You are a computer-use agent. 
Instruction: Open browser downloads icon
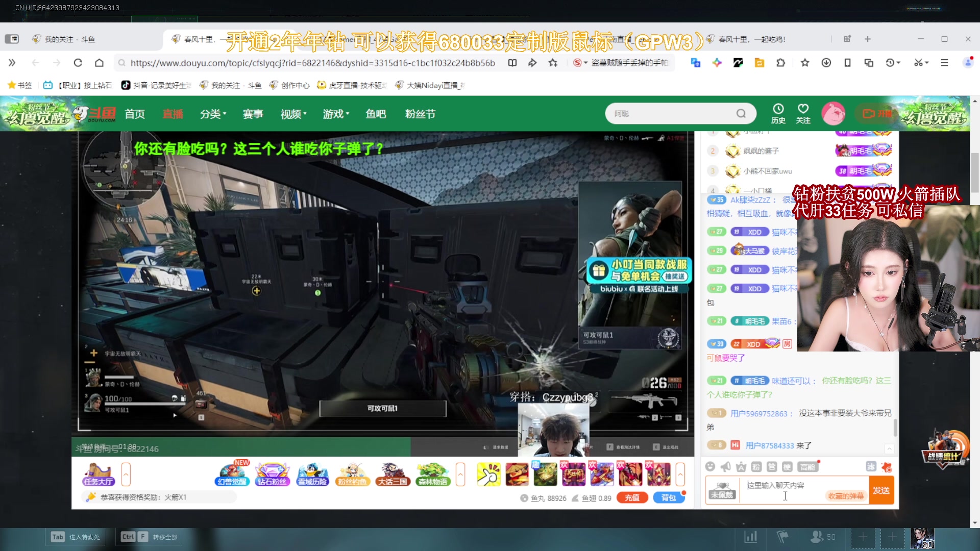[826, 63]
